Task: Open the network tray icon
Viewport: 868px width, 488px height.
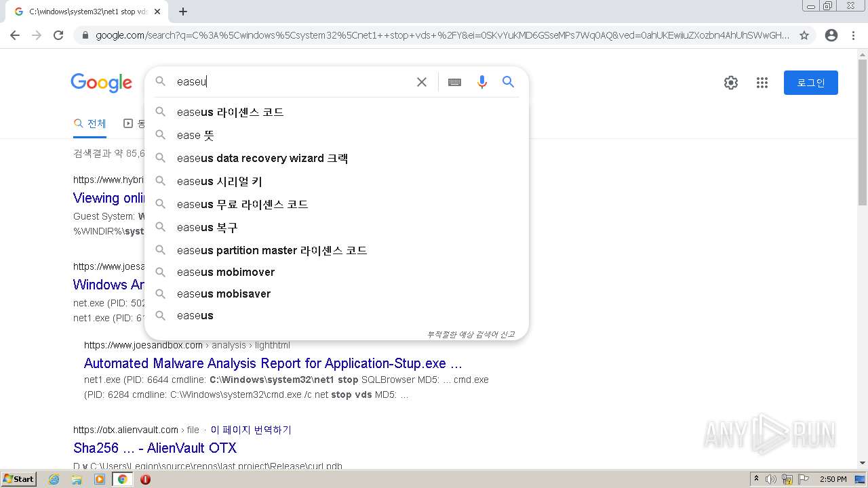Action: [787, 479]
